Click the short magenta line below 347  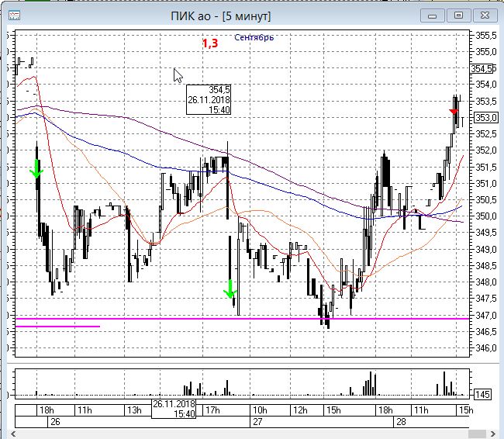(x=58, y=327)
